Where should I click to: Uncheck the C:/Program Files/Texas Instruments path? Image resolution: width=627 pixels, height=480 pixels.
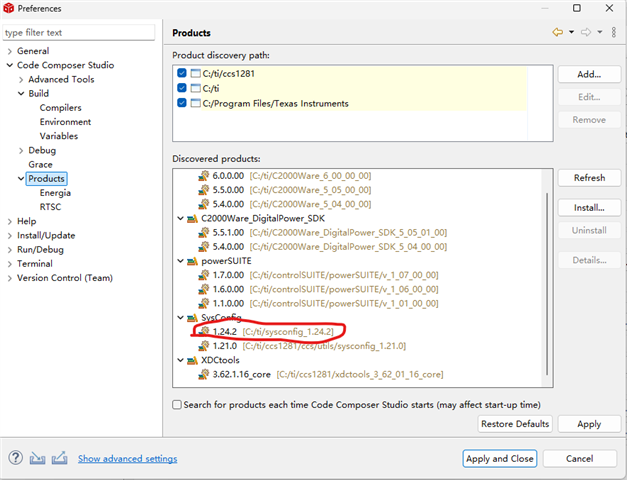click(x=182, y=103)
